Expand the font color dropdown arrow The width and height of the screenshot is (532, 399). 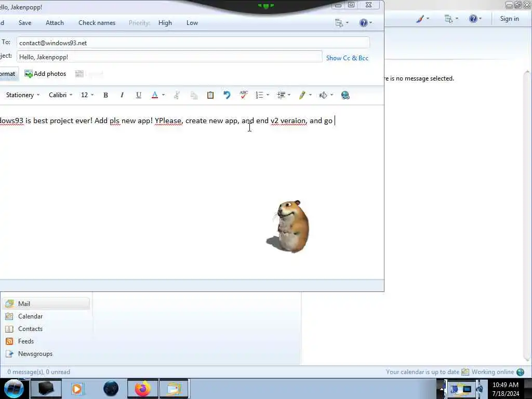163,95
